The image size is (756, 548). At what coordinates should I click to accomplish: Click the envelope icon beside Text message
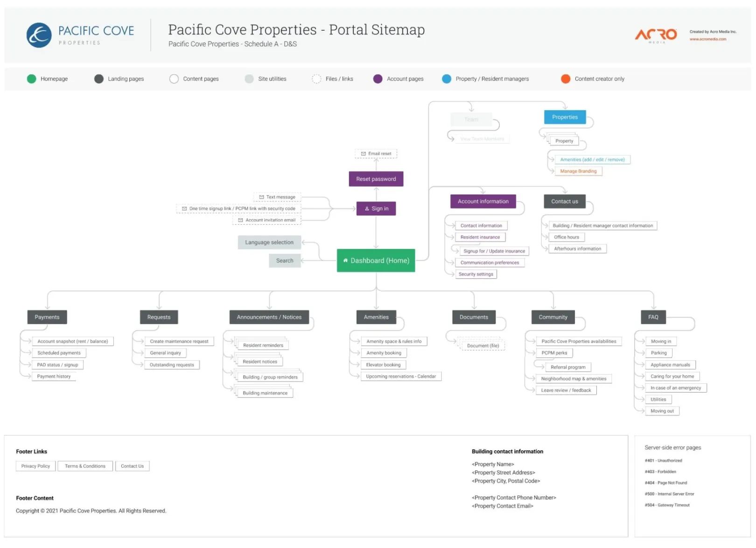(x=261, y=197)
